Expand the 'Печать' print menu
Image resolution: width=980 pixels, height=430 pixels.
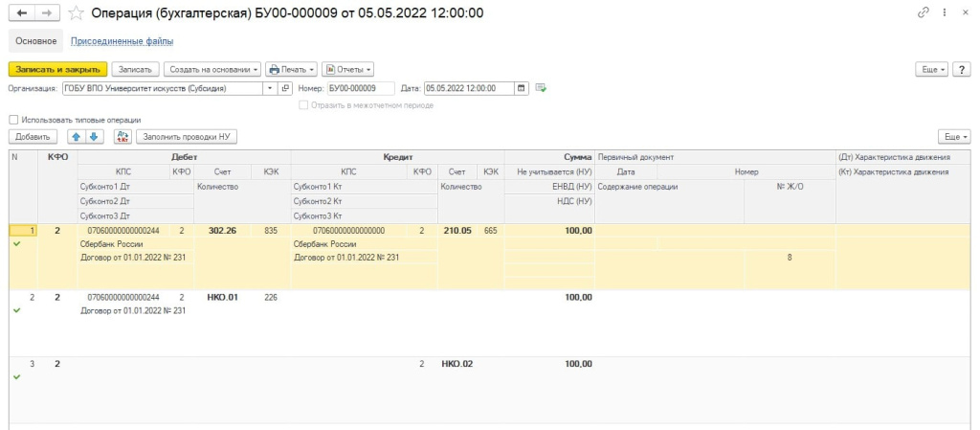[x=291, y=69]
